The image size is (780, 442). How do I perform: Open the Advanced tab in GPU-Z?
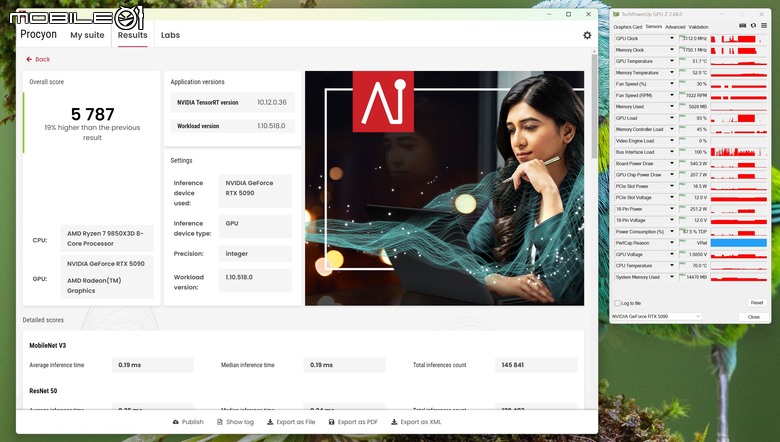675,27
